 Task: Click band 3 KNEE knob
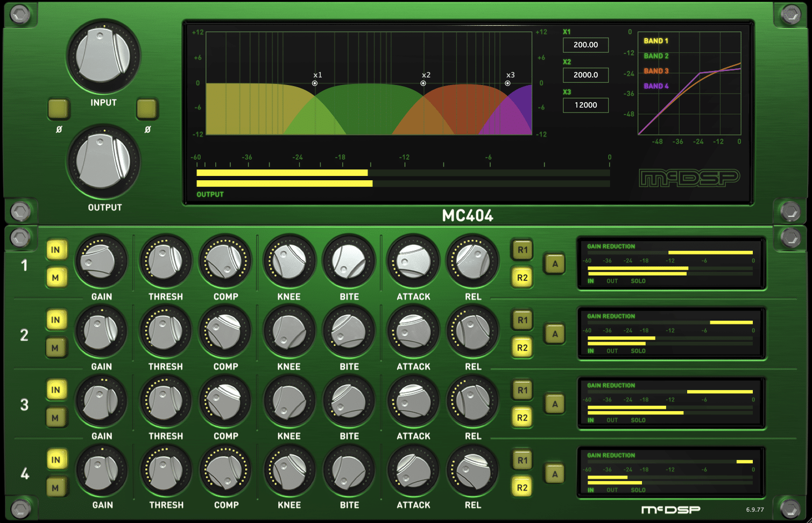click(289, 401)
